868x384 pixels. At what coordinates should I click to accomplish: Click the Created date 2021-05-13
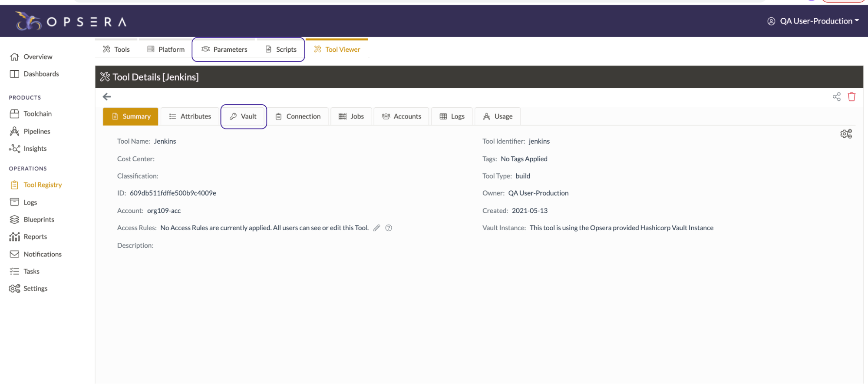point(530,211)
